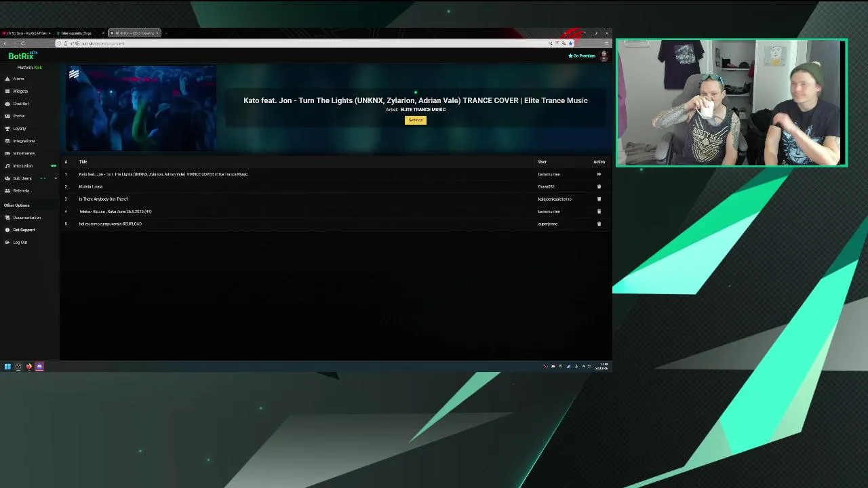Screen dimensions: 868x488
Task: Select the Telefox - Ripuaa row title
Action: pos(115,211)
